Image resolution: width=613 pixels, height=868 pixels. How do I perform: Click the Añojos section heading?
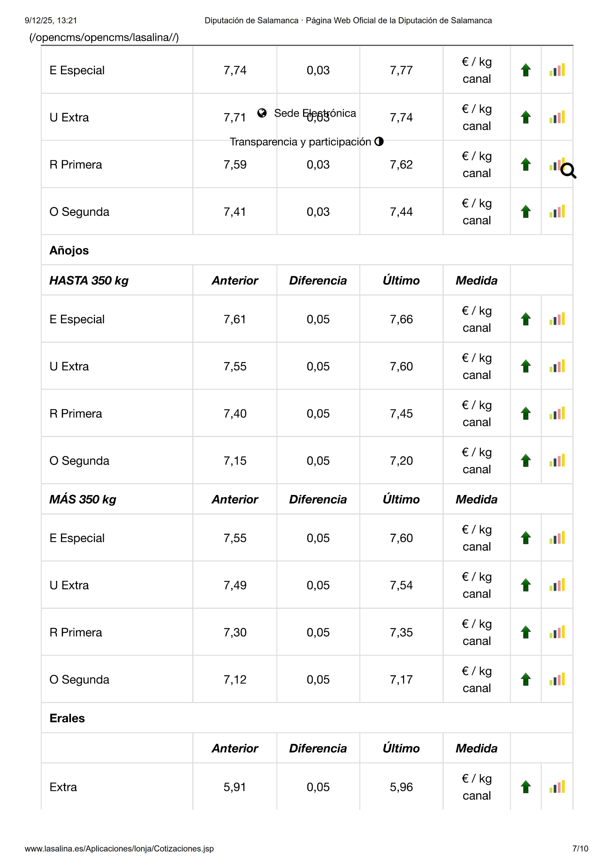pos(69,250)
